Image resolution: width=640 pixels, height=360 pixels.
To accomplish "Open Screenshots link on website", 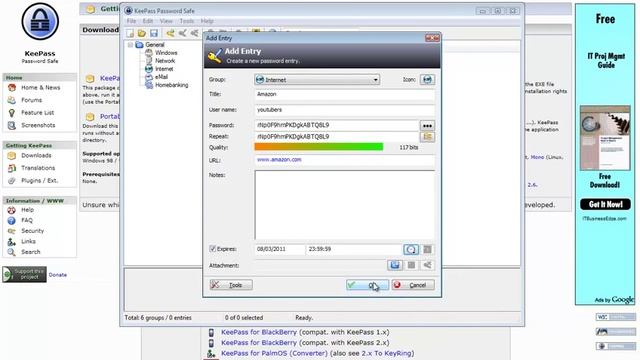I will (38, 125).
